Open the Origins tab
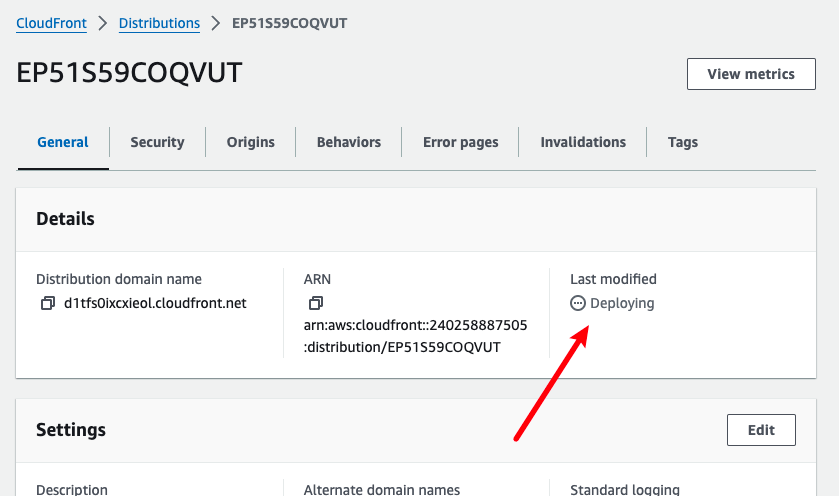The height and width of the screenshot is (496, 839). tap(250, 142)
